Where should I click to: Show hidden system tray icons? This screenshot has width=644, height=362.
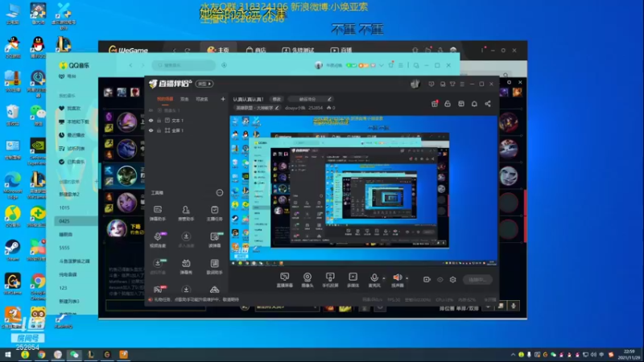coord(513,355)
